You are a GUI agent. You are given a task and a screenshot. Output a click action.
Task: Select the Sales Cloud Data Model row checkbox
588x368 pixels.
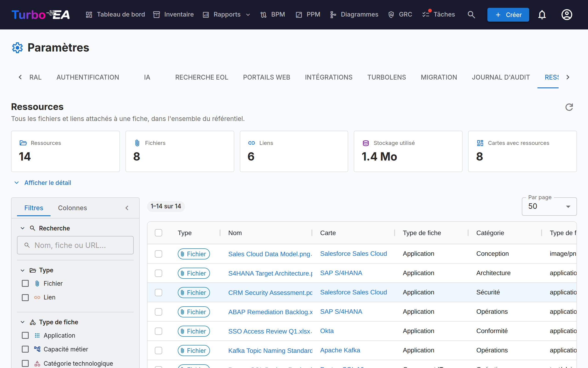[x=158, y=254]
